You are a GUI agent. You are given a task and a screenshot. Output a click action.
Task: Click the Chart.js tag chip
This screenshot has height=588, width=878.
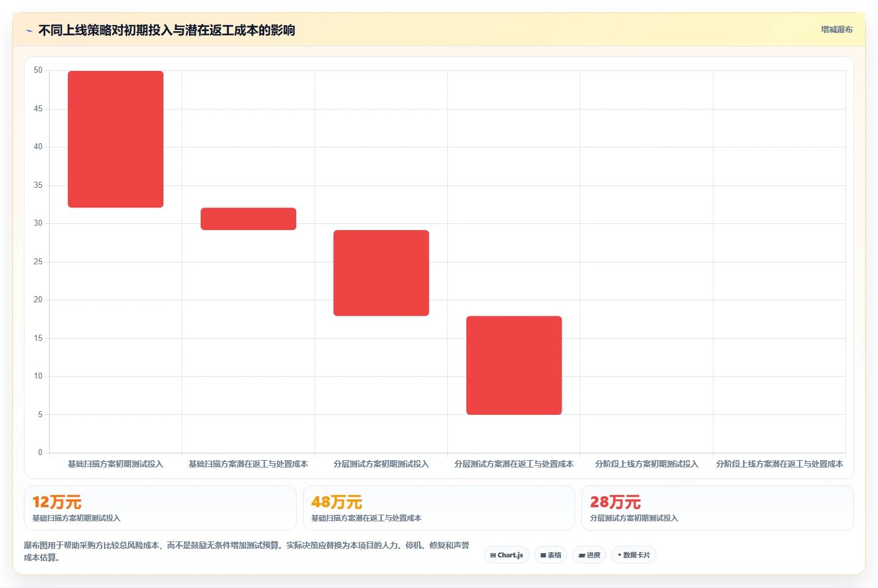507,555
